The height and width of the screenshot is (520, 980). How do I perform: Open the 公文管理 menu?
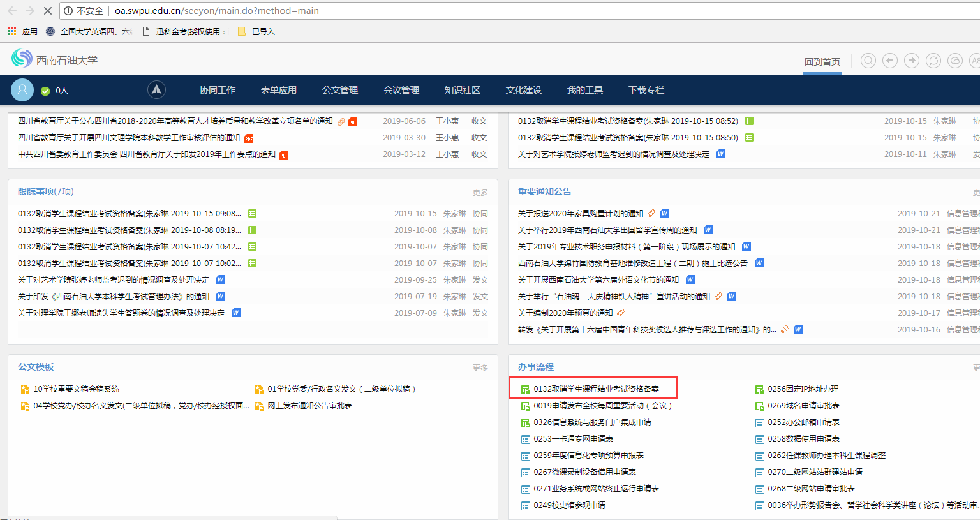[340, 90]
